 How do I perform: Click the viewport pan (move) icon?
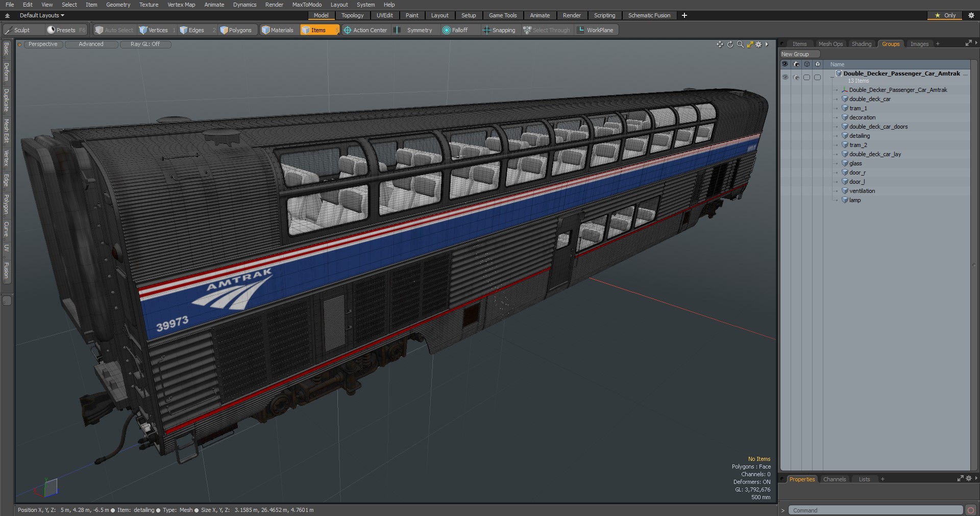tap(720, 44)
